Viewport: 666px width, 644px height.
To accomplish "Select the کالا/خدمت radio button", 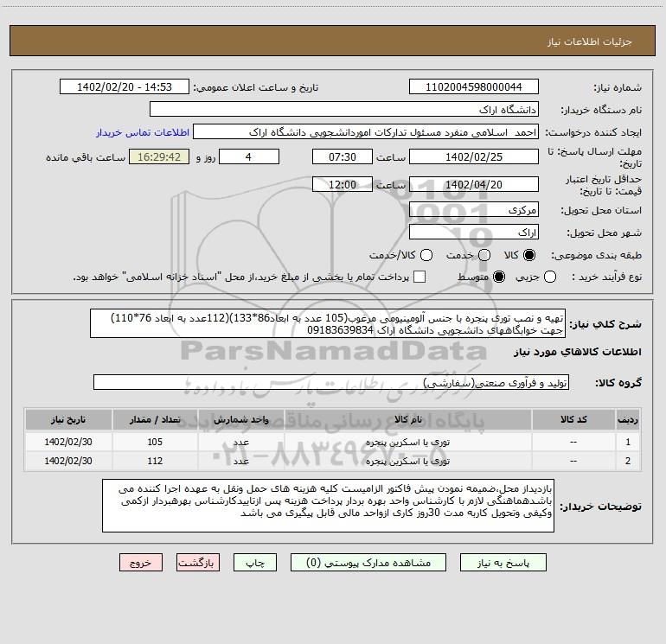I will pyautogui.click(x=426, y=255).
